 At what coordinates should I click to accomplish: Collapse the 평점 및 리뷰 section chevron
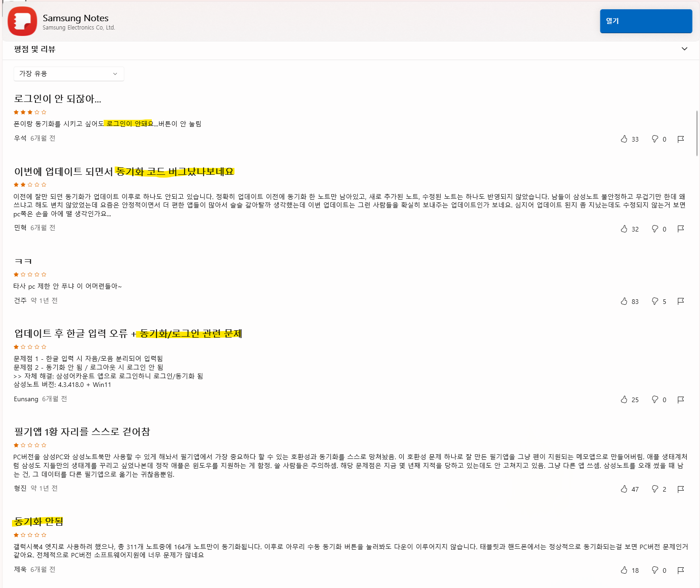pyautogui.click(x=684, y=49)
